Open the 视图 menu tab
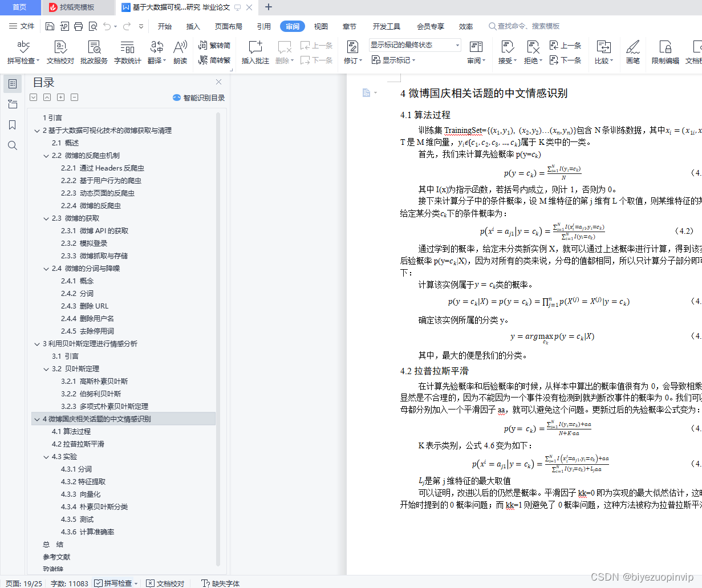This screenshot has width=702, height=588. tap(320, 26)
